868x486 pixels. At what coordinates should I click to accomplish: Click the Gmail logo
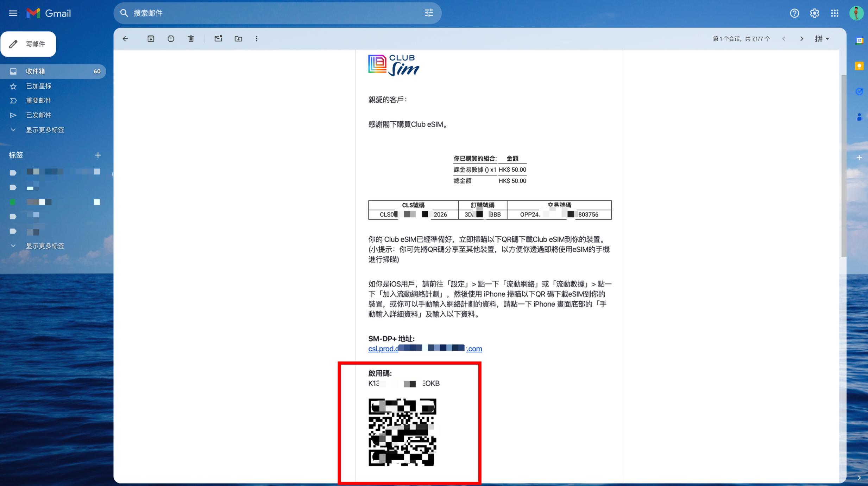[49, 13]
